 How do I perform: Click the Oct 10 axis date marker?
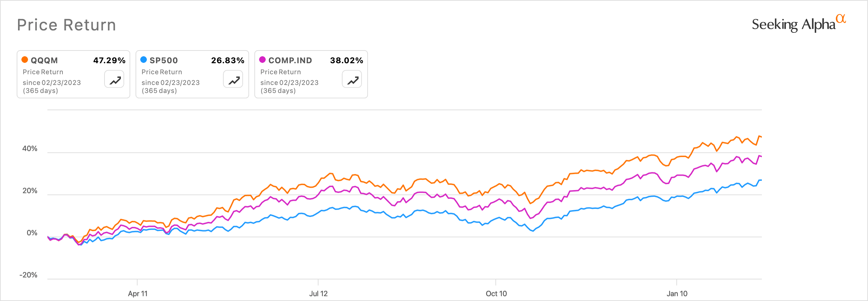(x=496, y=294)
